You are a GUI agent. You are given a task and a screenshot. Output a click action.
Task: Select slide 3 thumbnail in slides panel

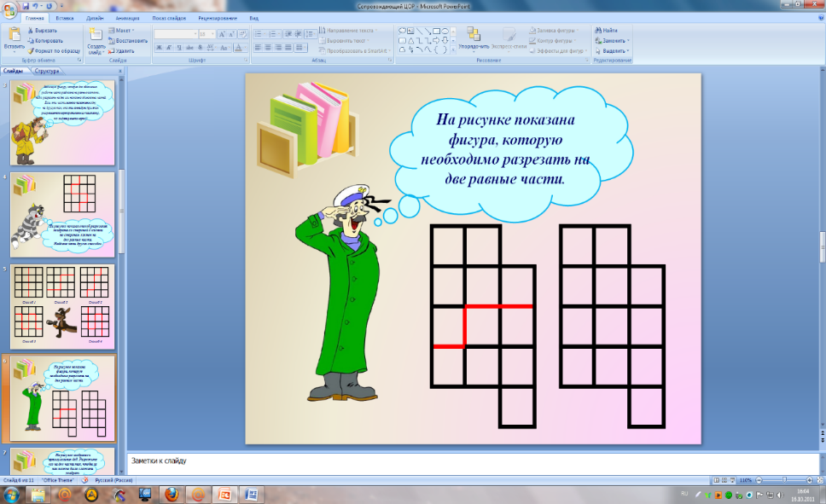point(62,123)
